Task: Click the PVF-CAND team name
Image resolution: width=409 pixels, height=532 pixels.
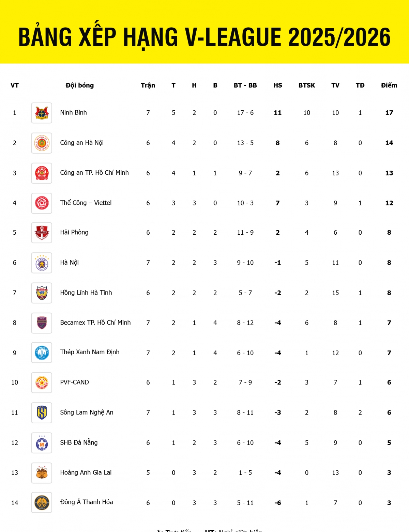Action: (74, 382)
